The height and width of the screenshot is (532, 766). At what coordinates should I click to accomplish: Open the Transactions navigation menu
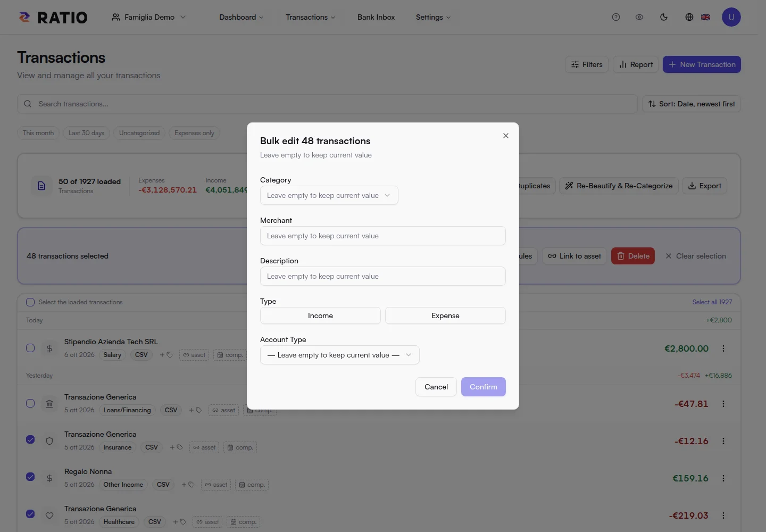click(x=311, y=17)
